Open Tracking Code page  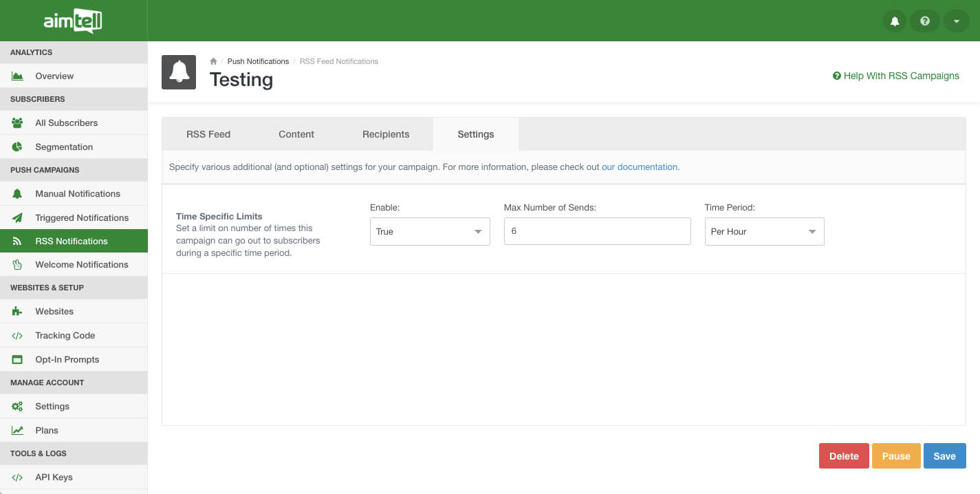(74, 336)
